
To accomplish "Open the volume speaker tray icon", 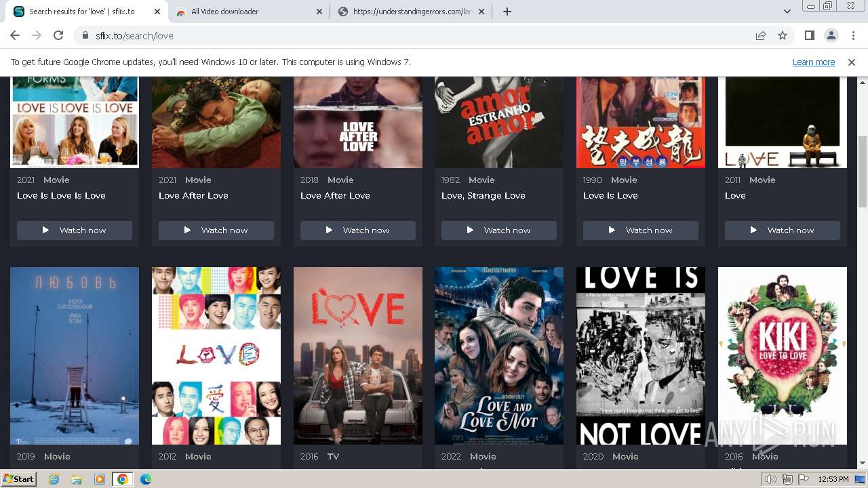I will click(x=771, y=479).
